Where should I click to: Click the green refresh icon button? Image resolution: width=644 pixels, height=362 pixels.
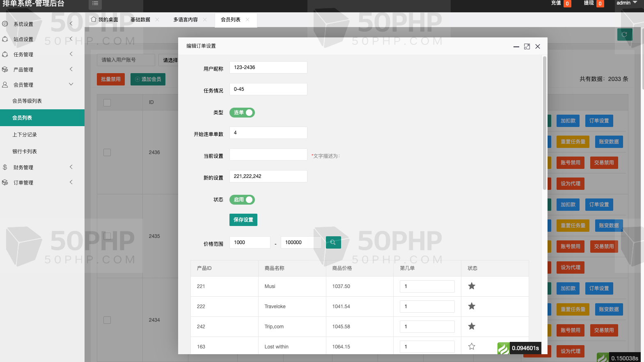(624, 35)
